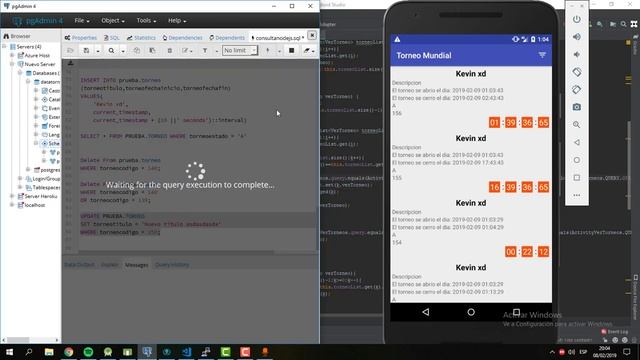The image size is (640, 360).
Task: Select the consultanodejs.sql query tab
Action: pos(278,38)
